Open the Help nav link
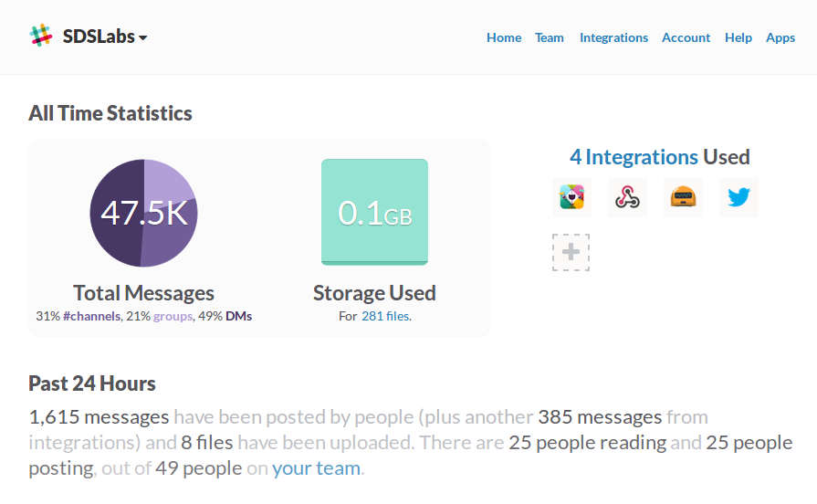 [x=738, y=37]
